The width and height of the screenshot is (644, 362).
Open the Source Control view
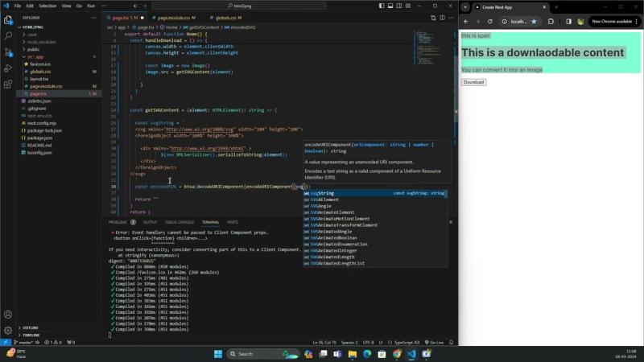coord(7,53)
